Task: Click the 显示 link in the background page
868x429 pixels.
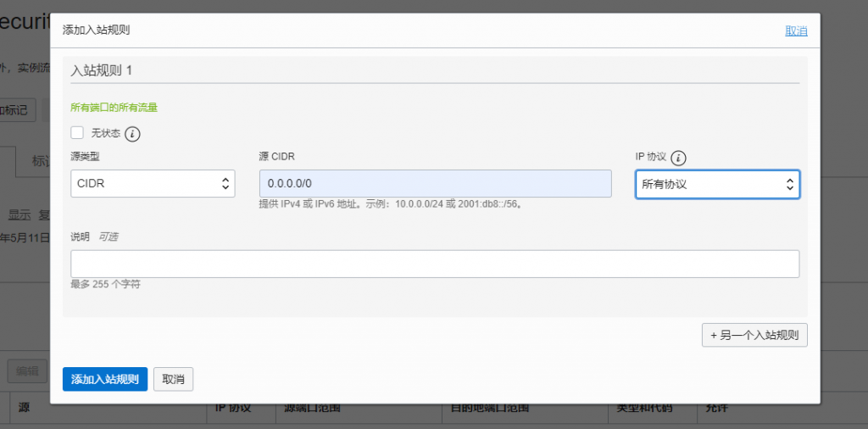Action: pyautogui.click(x=19, y=214)
